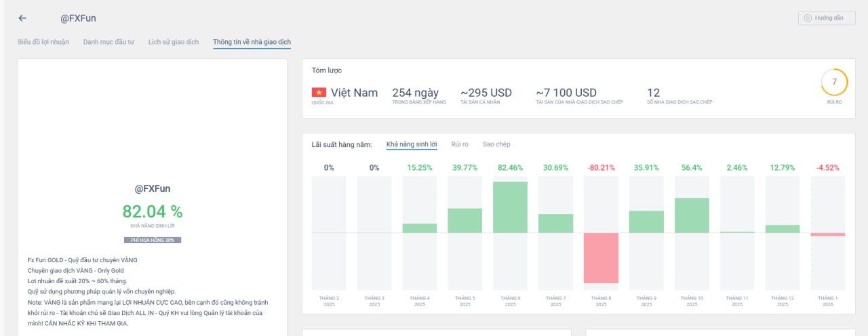Click the Lãi suất hàng năm label
The image size is (868, 336).
coord(342,144)
